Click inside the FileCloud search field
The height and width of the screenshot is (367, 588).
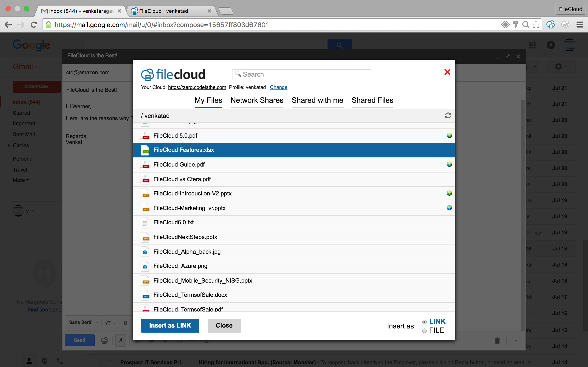pyautogui.click(x=301, y=74)
